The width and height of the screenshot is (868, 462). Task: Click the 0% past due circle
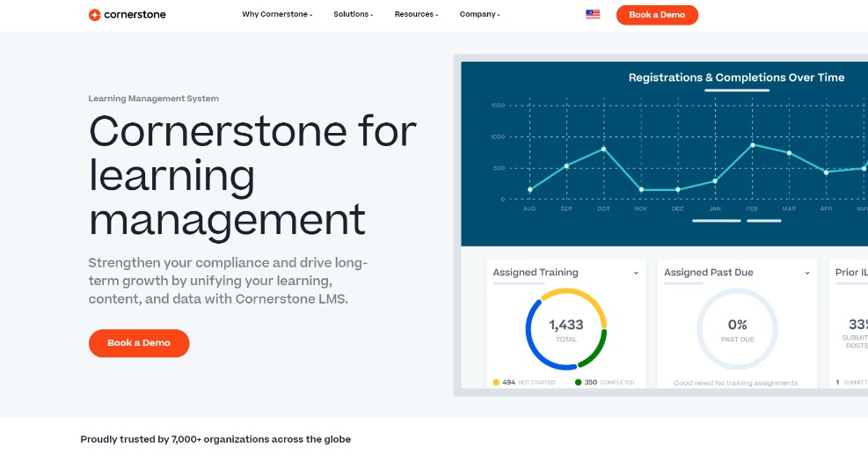coord(737,329)
